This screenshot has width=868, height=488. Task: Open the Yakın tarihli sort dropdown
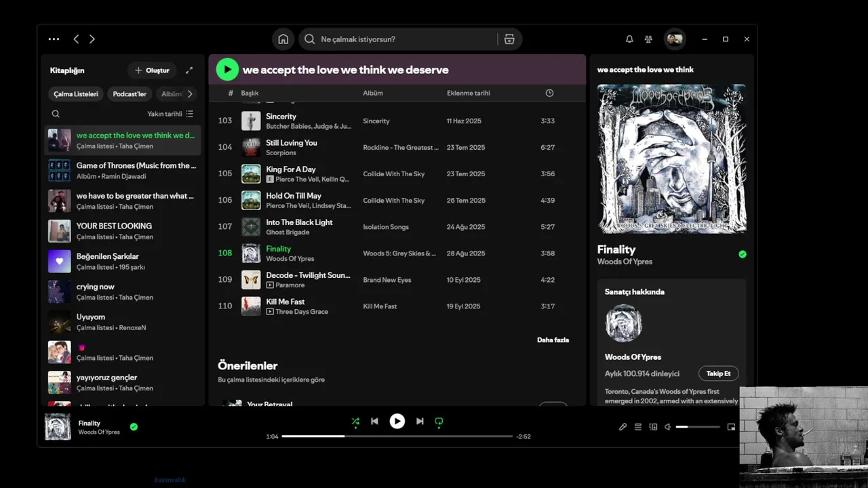click(170, 114)
